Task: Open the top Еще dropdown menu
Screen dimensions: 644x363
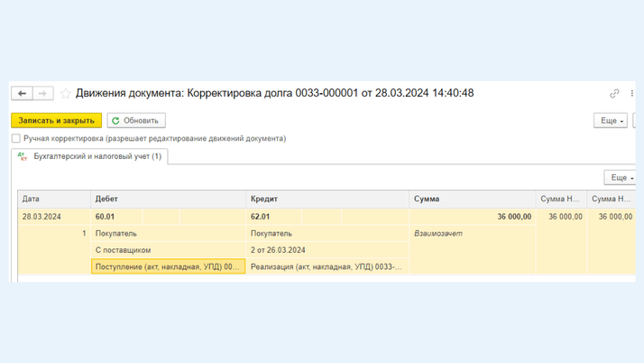Action: [x=610, y=120]
